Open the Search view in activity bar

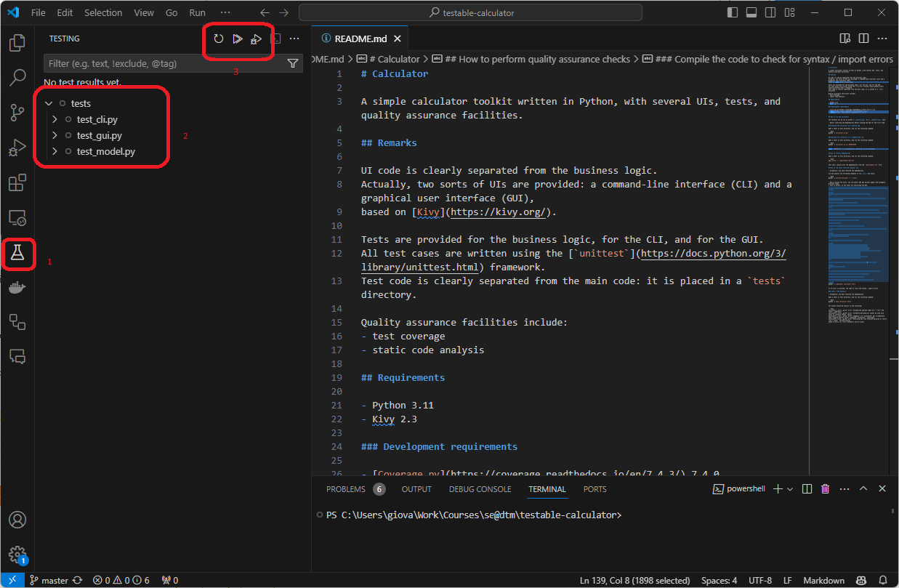click(17, 78)
